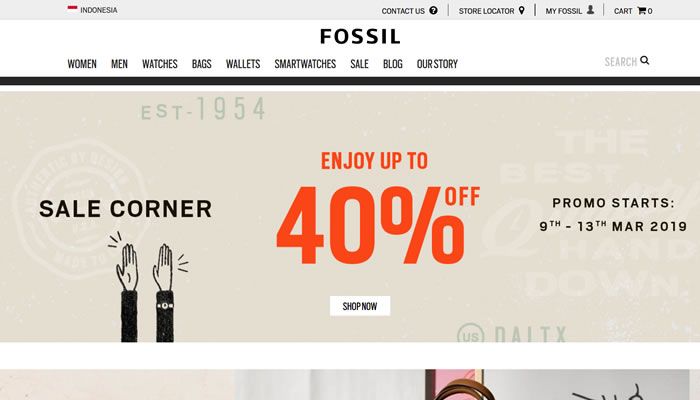Viewport: 700px width, 400px height.
Task: Select the Wallets navigation item
Action: [x=243, y=64]
